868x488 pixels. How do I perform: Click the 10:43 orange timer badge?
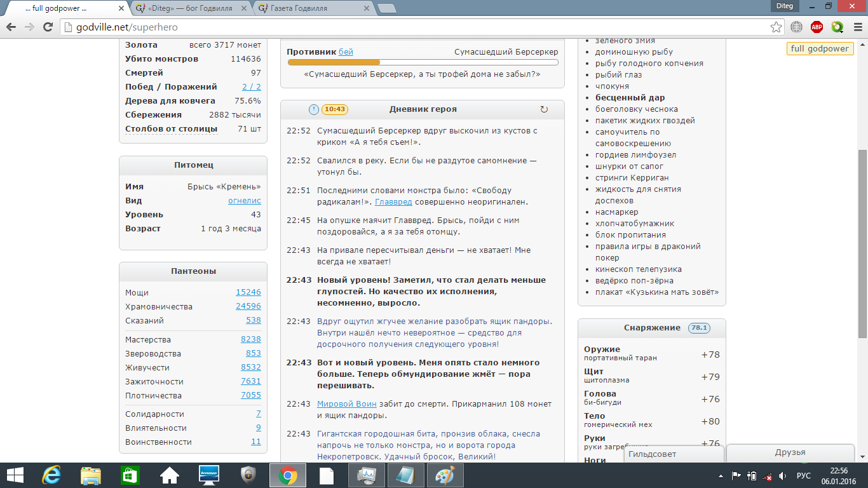click(334, 109)
